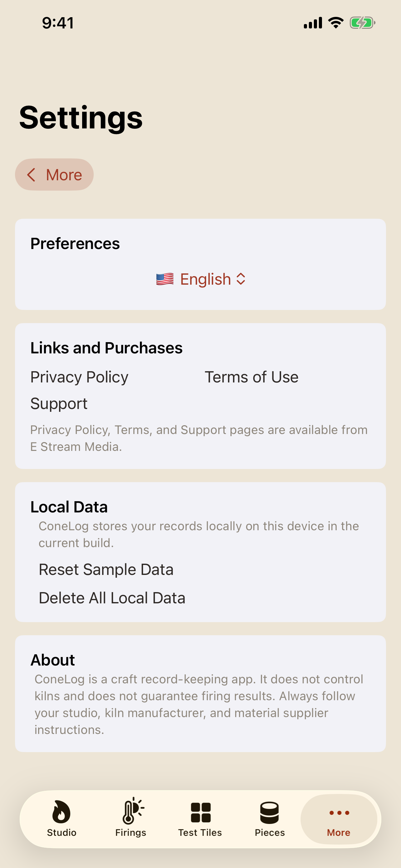The width and height of the screenshot is (401, 868).
Task: Select Delete All Local Data
Action: tap(112, 598)
